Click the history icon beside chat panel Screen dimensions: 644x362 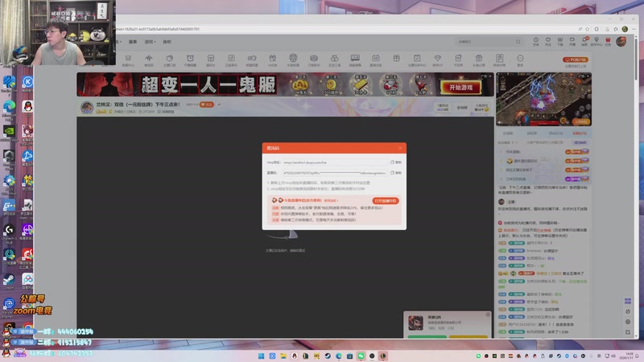point(628,311)
